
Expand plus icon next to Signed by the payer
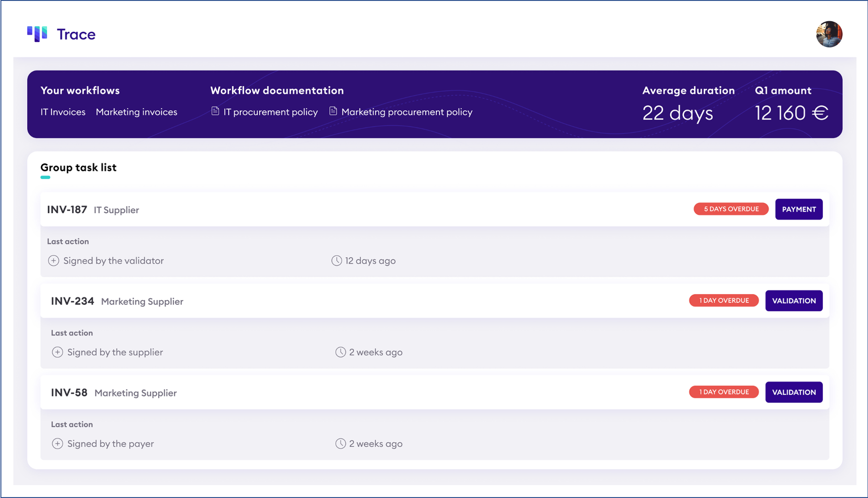57,444
